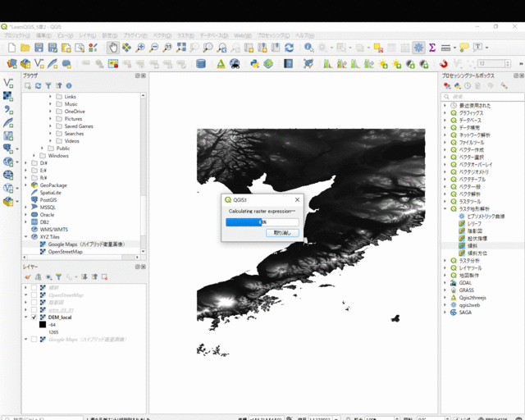Click the help book icon
Image resolution: width=525 pixels, height=420 pixels.
[288, 64]
